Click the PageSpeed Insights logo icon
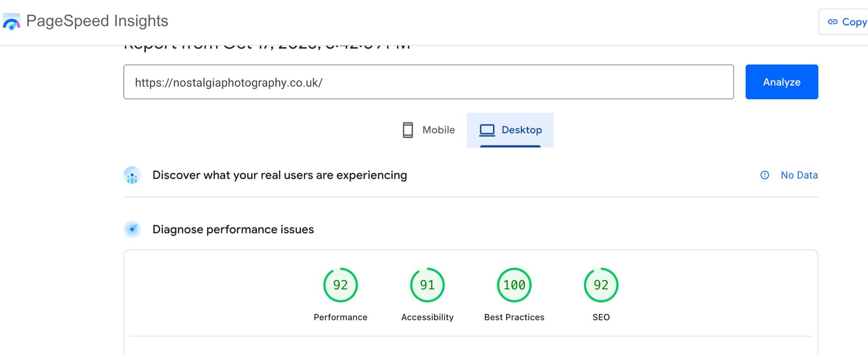Image resolution: width=868 pixels, height=355 pixels. (11, 22)
